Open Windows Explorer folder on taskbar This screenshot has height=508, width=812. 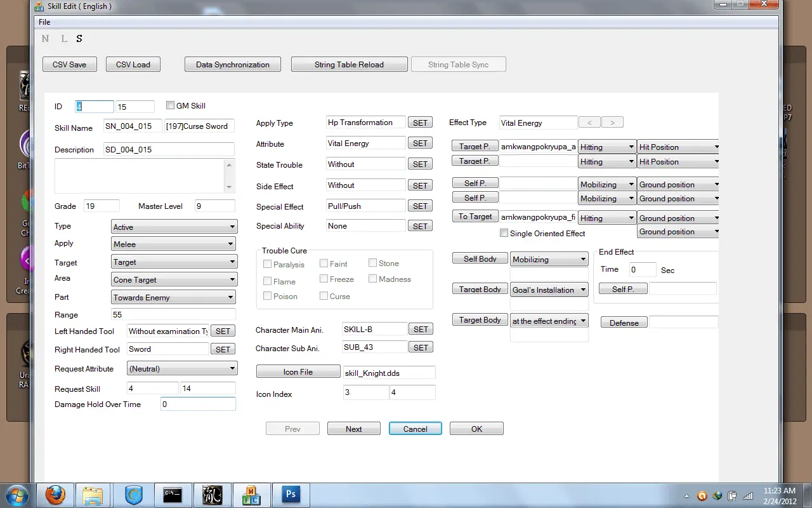93,495
